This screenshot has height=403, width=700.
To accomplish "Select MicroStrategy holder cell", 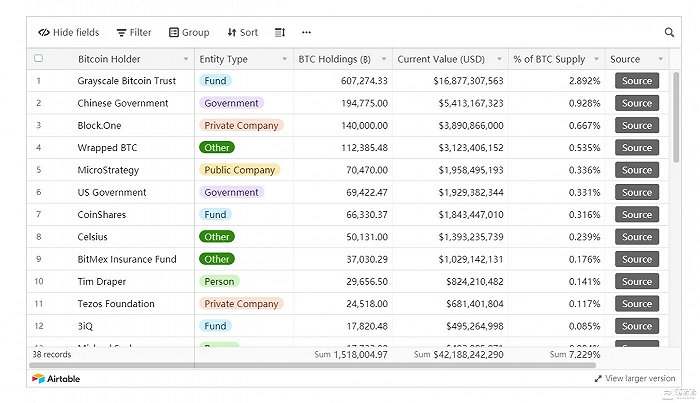I will click(x=108, y=170).
